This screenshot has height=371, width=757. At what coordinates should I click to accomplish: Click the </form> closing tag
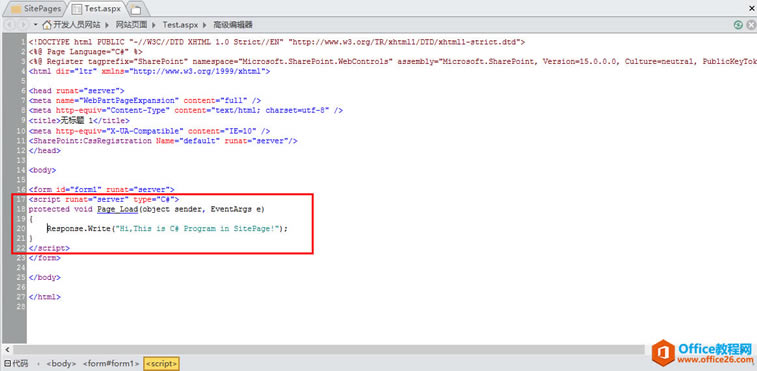(44, 258)
